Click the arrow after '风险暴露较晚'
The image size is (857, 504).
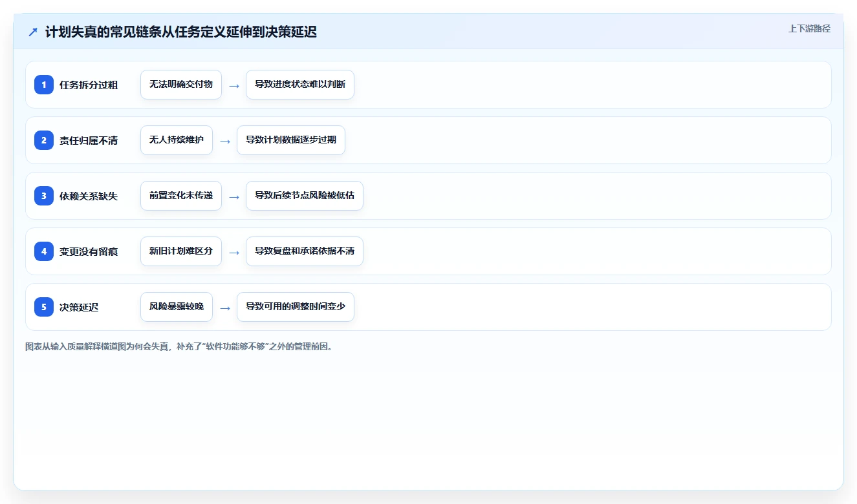click(x=225, y=308)
